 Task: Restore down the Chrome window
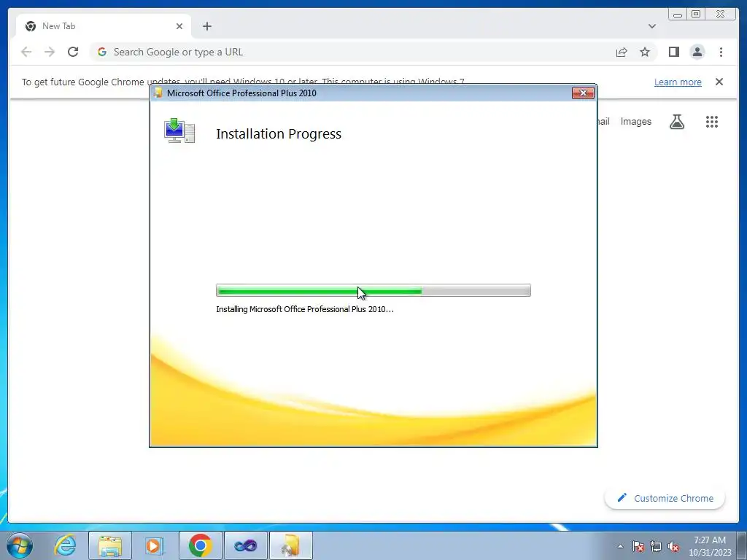(695, 15)
